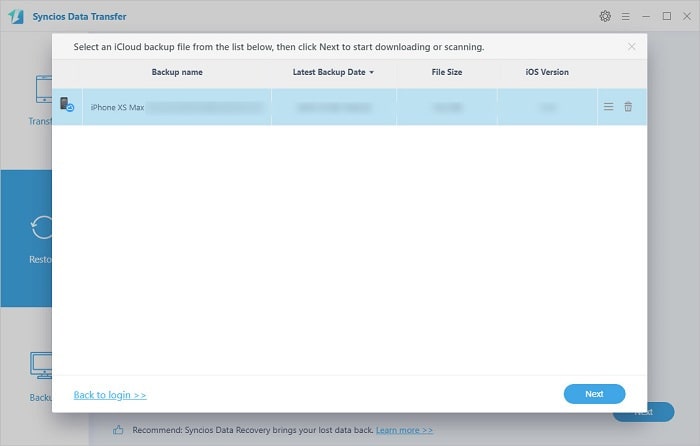Click the Backup name column header
Screen dimensions: 700x446
click(x=176, y=73)
